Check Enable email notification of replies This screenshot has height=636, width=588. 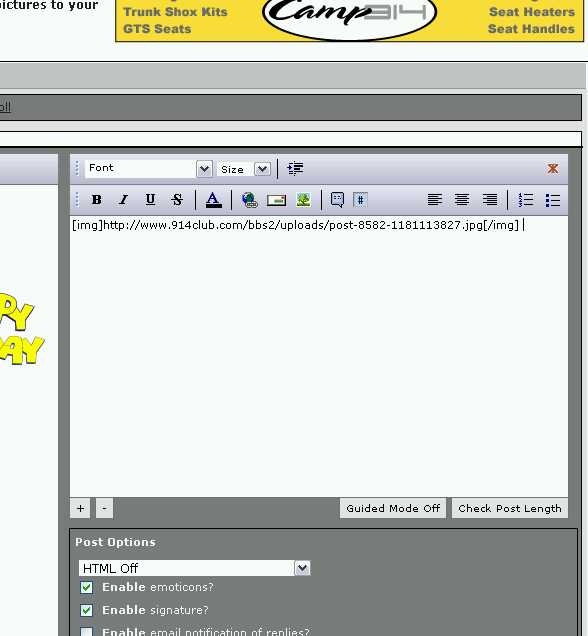86,632
